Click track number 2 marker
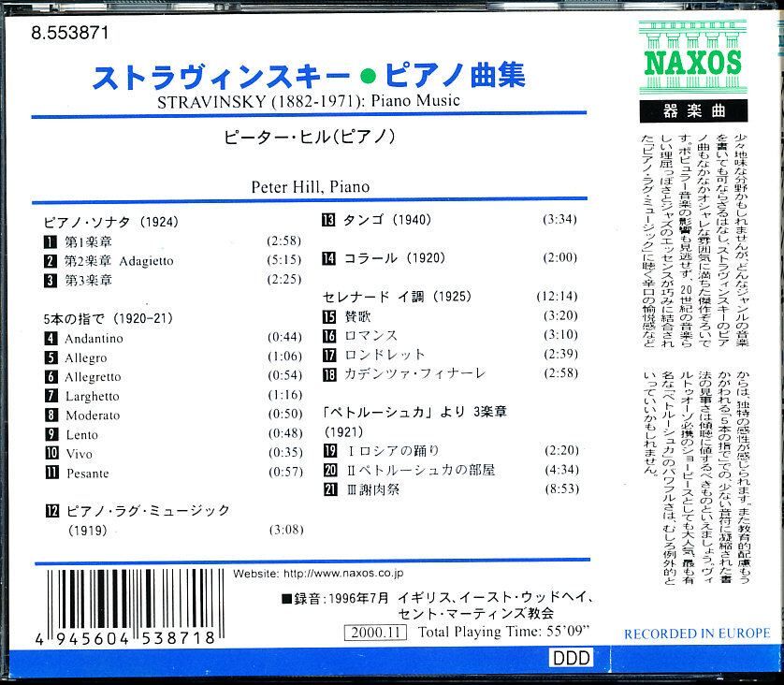 pyautogui.click(x=50, y=261)
